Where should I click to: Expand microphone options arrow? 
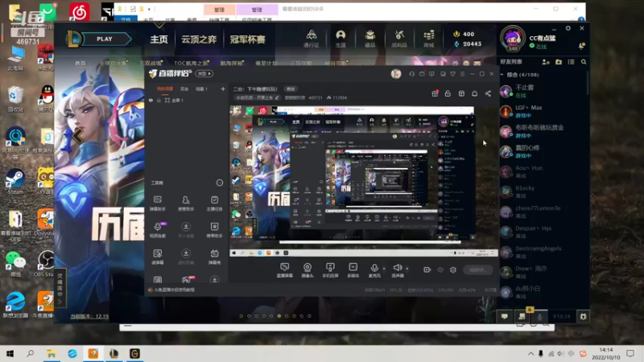click(x=384, y=269)
